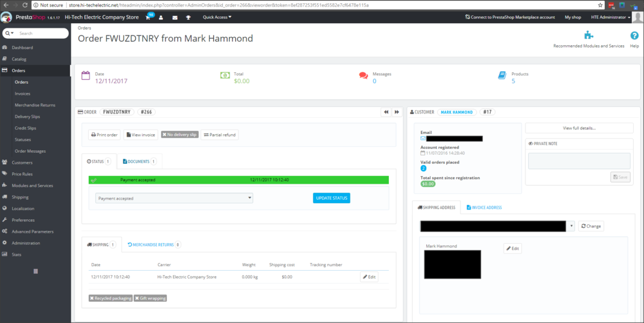This screenshot has height=323, width=644.
Task: Open Delivery Slips submenu item
Action: (x=27, y=117)
